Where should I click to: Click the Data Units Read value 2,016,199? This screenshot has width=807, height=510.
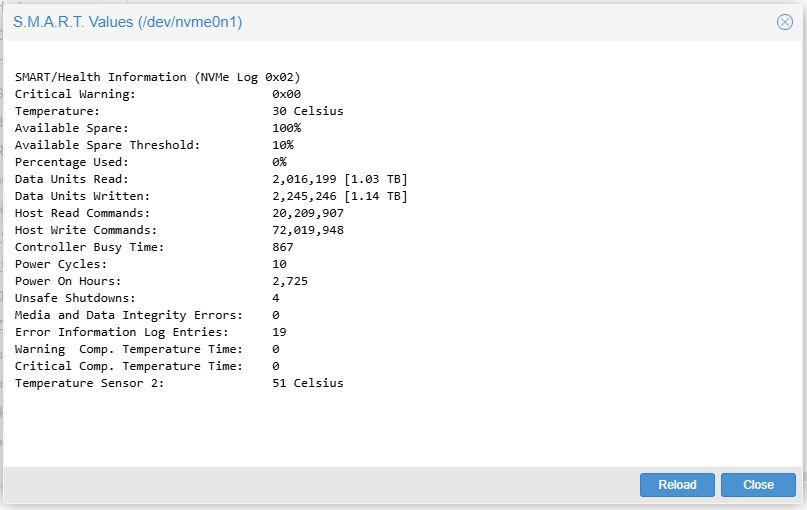point(304,179)
